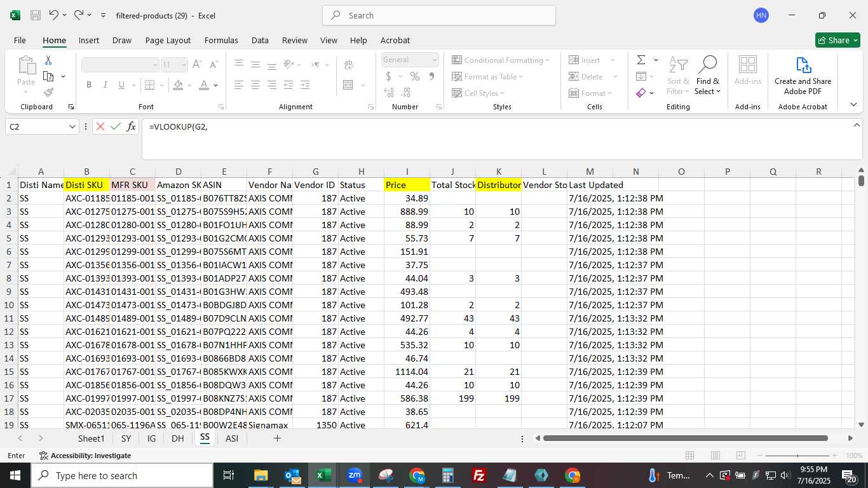Screen dimensions: 868x488
Task: Activate the Format Painter brush
Action: pyautogui.click(x=48, y=92)
